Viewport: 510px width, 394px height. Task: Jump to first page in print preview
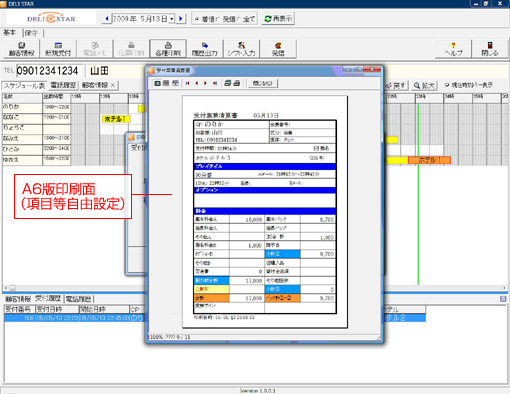pos(188,83)
